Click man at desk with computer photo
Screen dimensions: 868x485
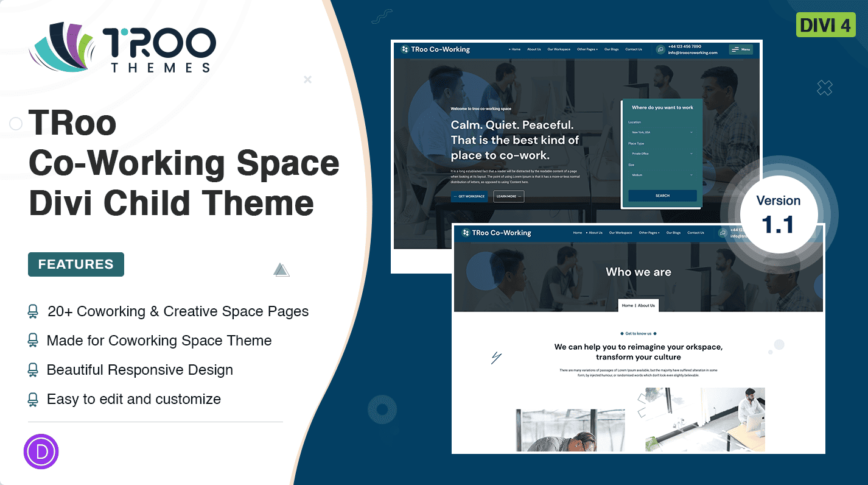pyautogui.click(x=704, y=419)
